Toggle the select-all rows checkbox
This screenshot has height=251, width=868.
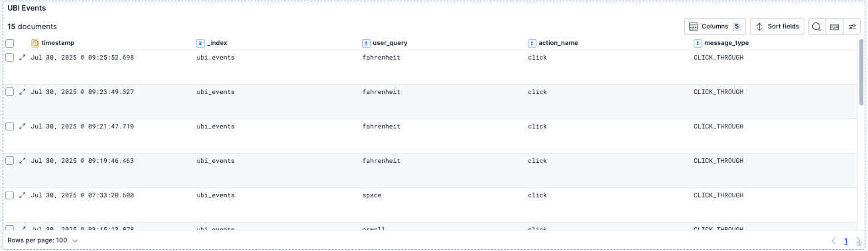tap(10, 43)
